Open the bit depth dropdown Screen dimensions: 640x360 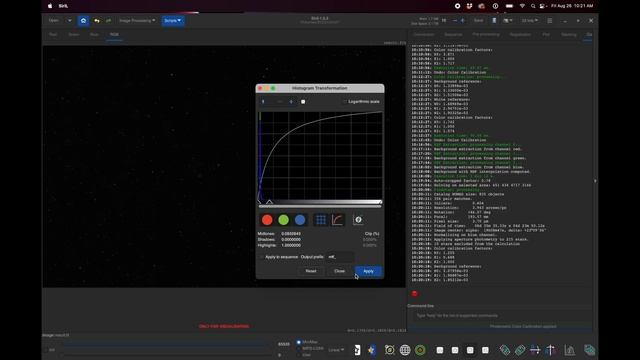coord(530,20)
